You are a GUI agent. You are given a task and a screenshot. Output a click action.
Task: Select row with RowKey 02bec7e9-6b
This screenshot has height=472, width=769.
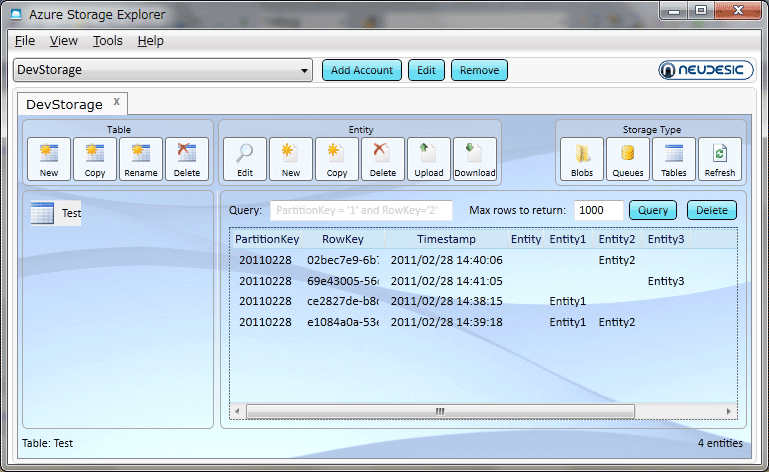tap(483, 260)
